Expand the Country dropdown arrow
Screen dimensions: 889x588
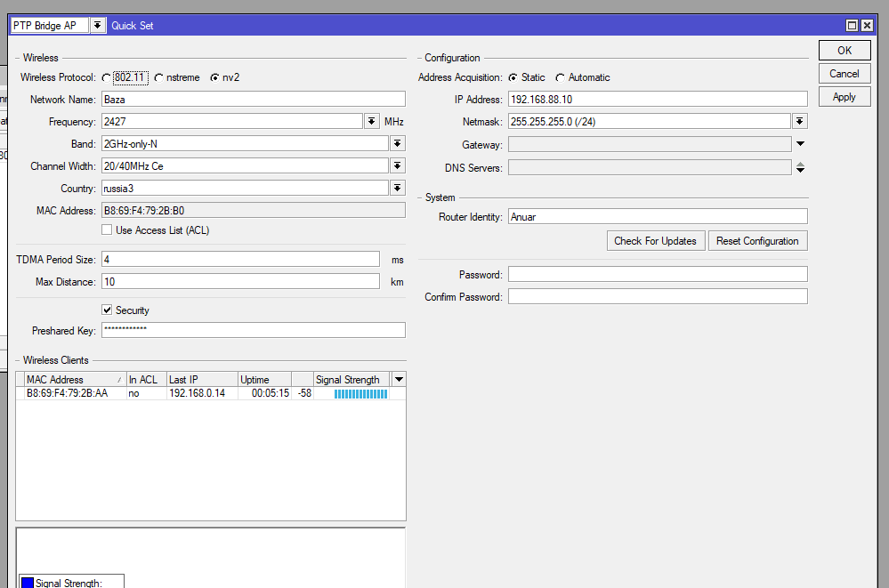(397, 188)
